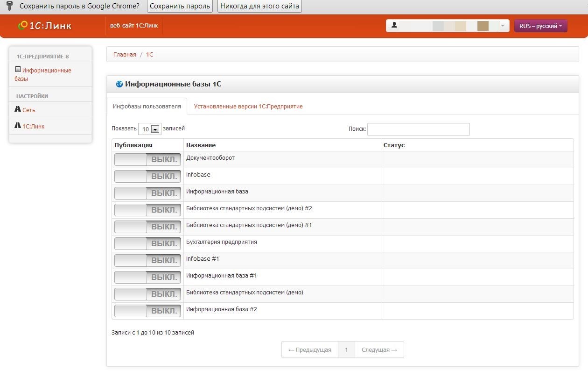Image resolution: width=588 pixels, height=371 pixels.
Task: Expand the user account dropdown arrow
Action: tap(503, 26)
